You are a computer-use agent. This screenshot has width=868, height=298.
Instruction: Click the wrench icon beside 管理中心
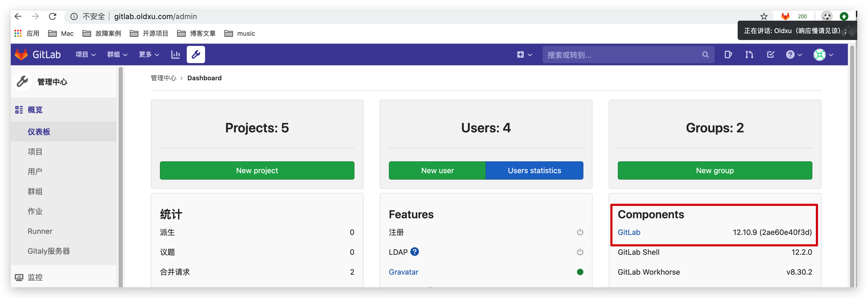23,81
